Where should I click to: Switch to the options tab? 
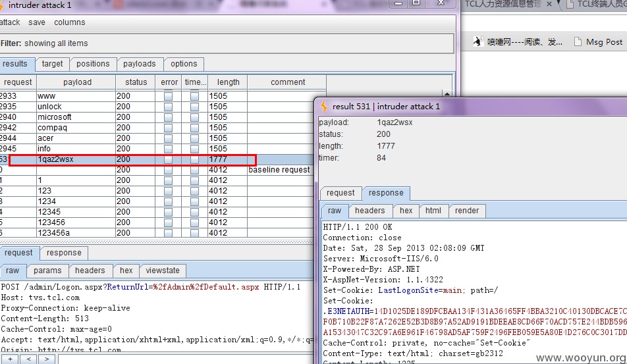coord(184,64)
